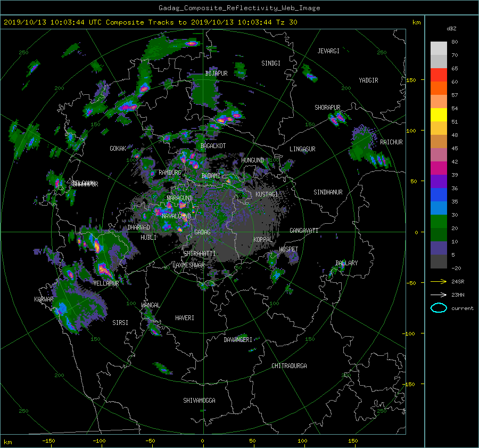Screen dimensions: 479x448
Task: Click the YELLAPUR city label
Action: (106, 283)
